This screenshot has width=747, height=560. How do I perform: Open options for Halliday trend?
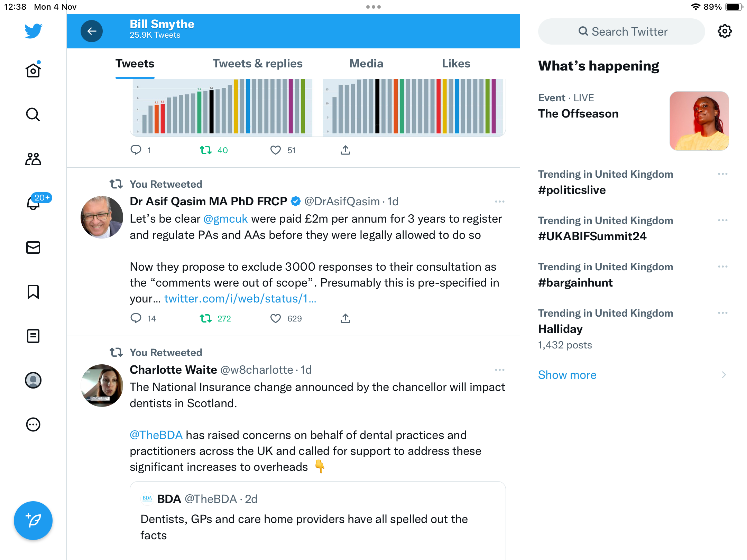point(723,313)
